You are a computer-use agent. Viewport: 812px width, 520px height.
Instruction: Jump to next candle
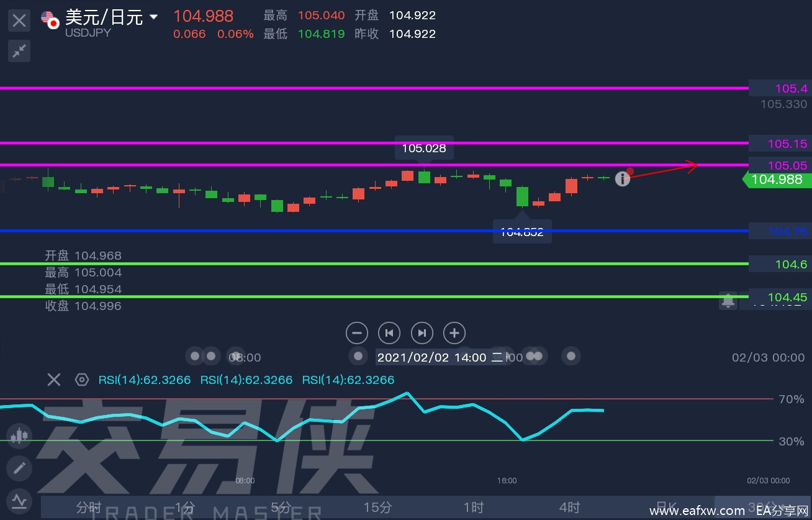pos(422,333)
